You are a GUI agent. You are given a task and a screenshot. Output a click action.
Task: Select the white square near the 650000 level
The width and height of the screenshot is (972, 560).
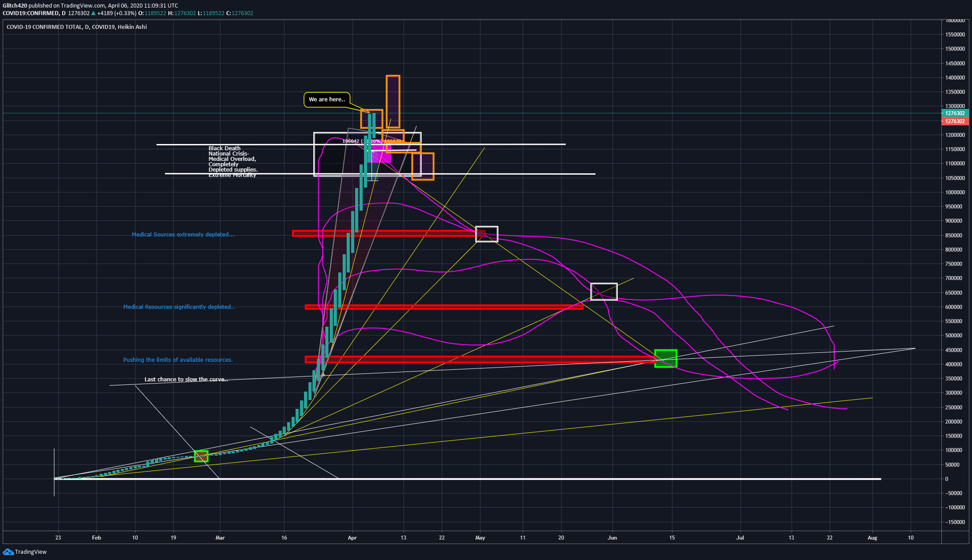[604, 292]
